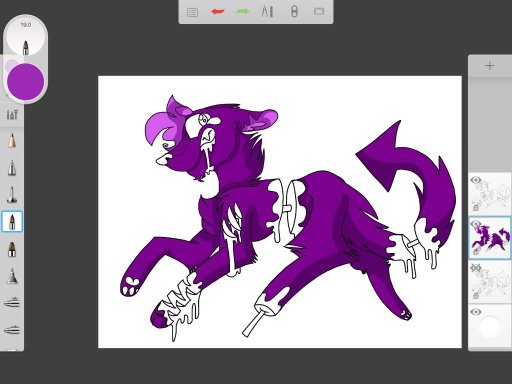Toggle the symmetry tool in the top toolbar
Screen dimensions: 512x384
(x=294, y=12)
